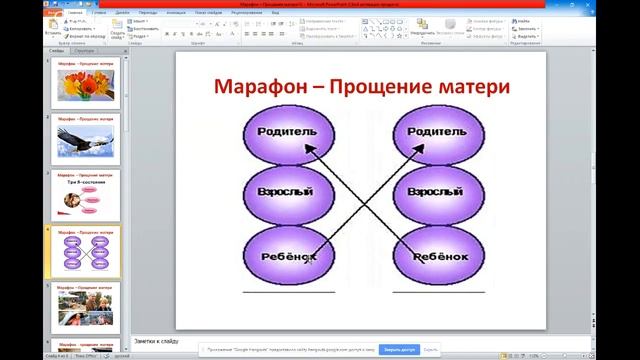Image resolution: width=640 pixels, height=360 pixels.
Task: Open the Review (Рецензирование) ribbon tab
Action: 247,13
